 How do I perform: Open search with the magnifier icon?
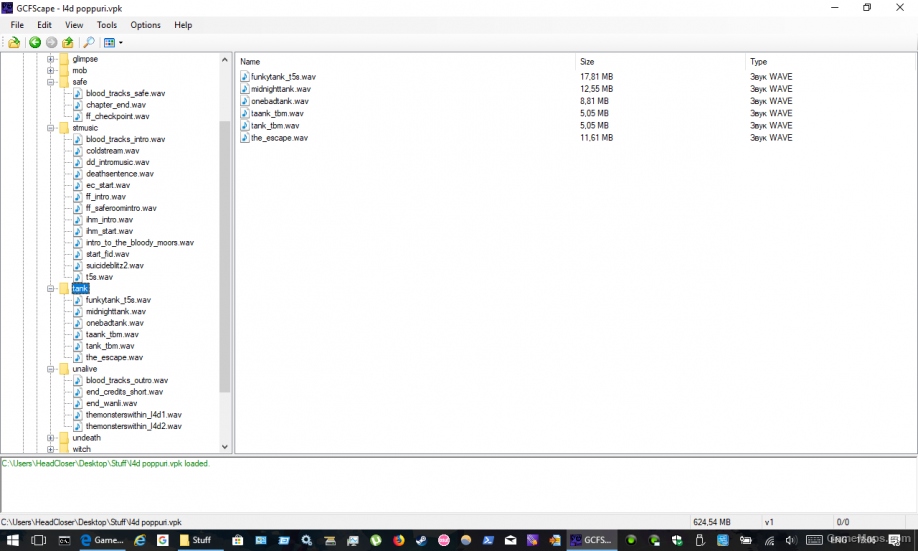(x=89, y=42)
